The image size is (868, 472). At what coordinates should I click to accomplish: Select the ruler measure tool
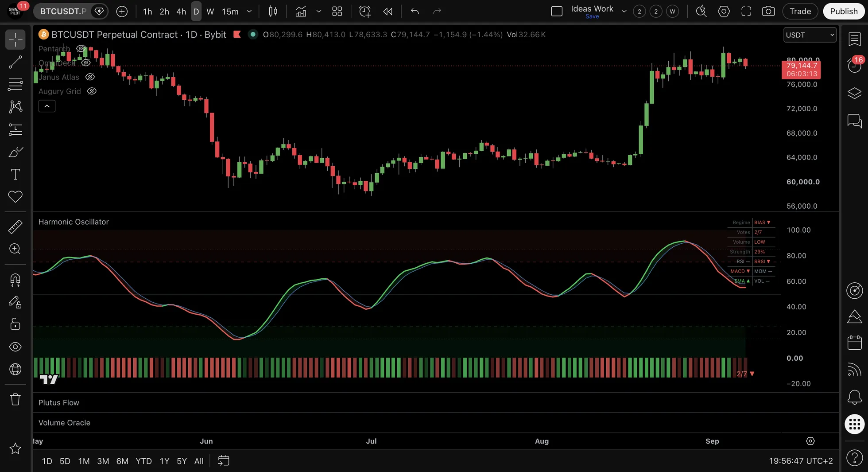tap(15, 227)
